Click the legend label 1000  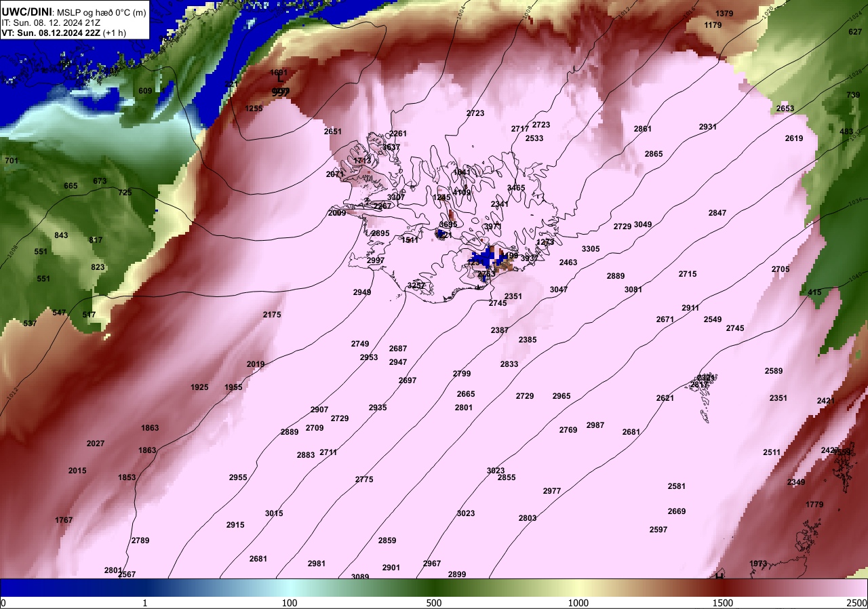point(578,603)
